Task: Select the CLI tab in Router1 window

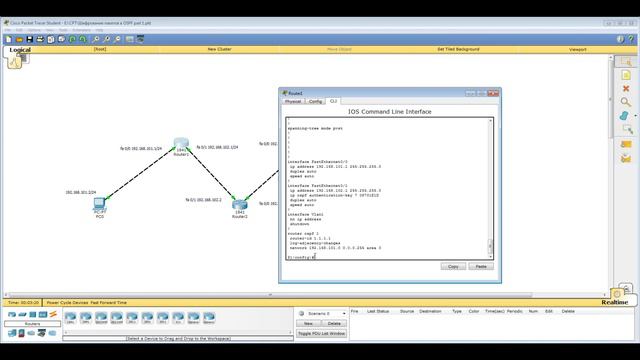Action: (x=333, y=101)
